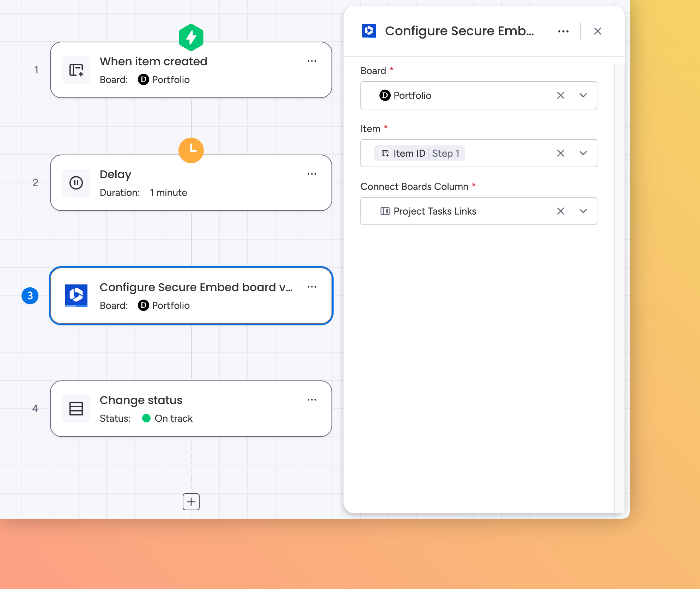
Task: Clear the Portfolio board selection
Action: pyautogui.click(x=561, y=95)
